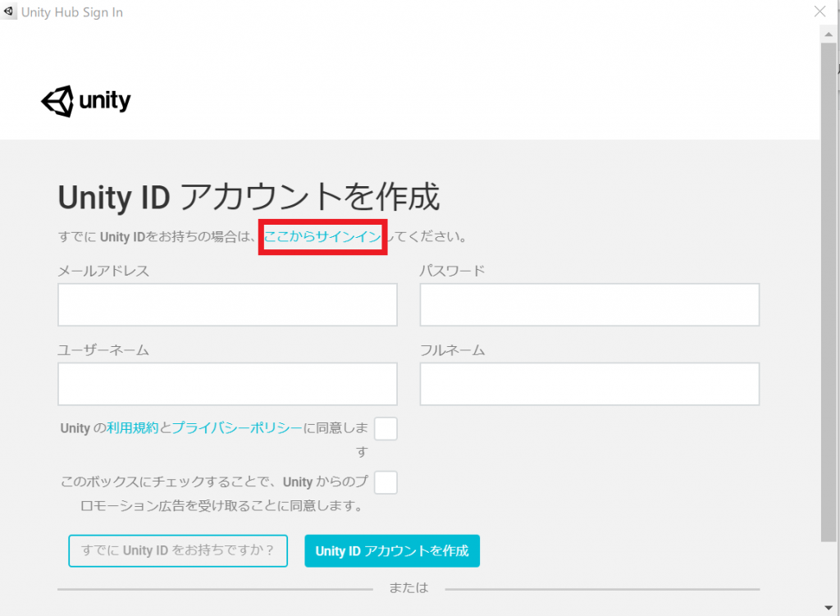Click into the ユーザーネーム field
This screenshot has width=840, height=616.
(x=228, y=384)
